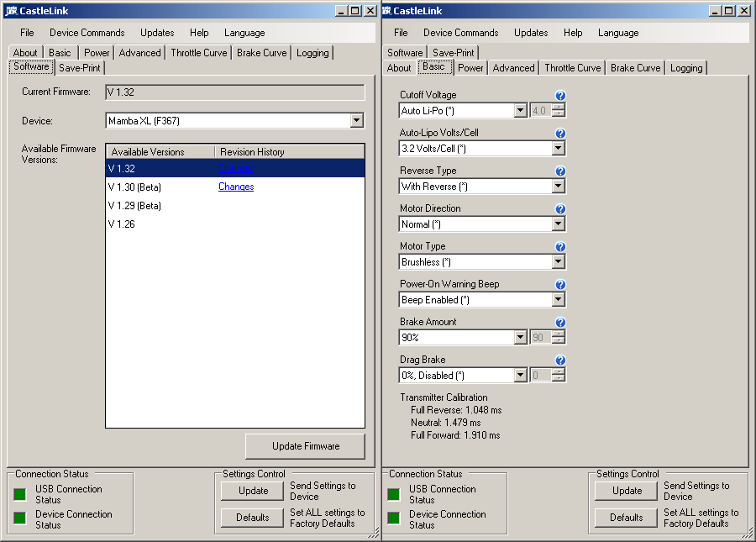The width and height of the screenshot is (756, 542).
Task: Open Help menu in right window
Action: coord(573,33)
